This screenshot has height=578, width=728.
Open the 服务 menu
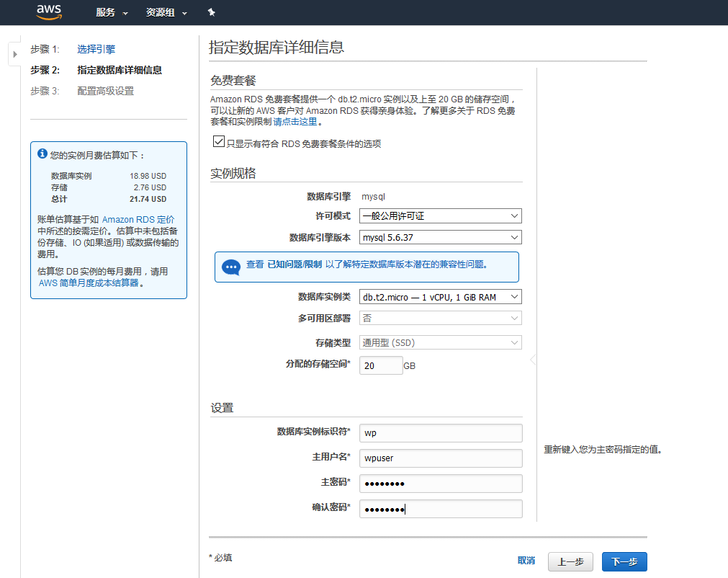(112, 12)
